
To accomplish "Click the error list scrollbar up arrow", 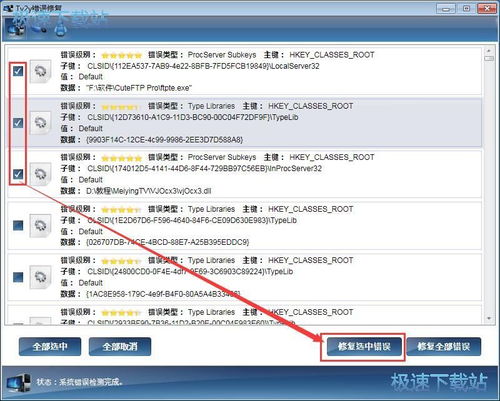I will [x=489, y=51].
